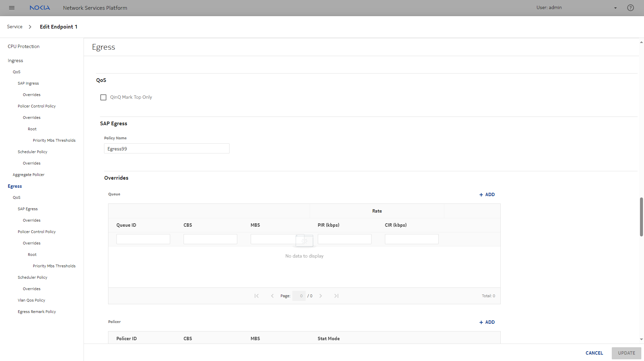The width and height of the screenshot is (644, 361).
Task: Open the admin user dropdown
Action: tap(615, 8)
